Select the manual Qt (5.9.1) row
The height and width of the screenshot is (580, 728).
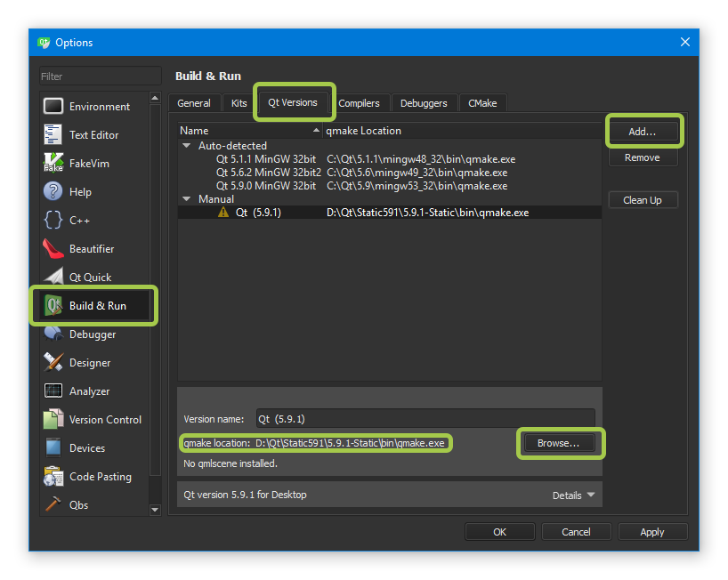coord(390,213)
